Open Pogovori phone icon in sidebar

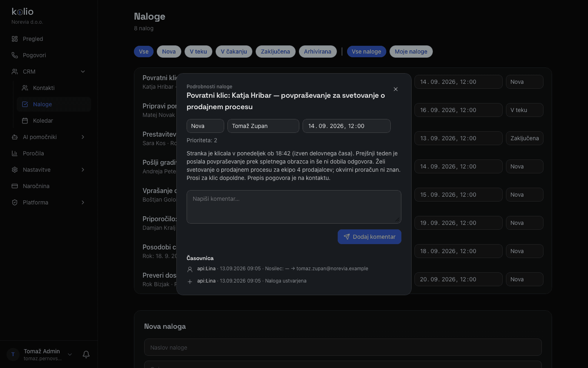click(x=15, y=55)
